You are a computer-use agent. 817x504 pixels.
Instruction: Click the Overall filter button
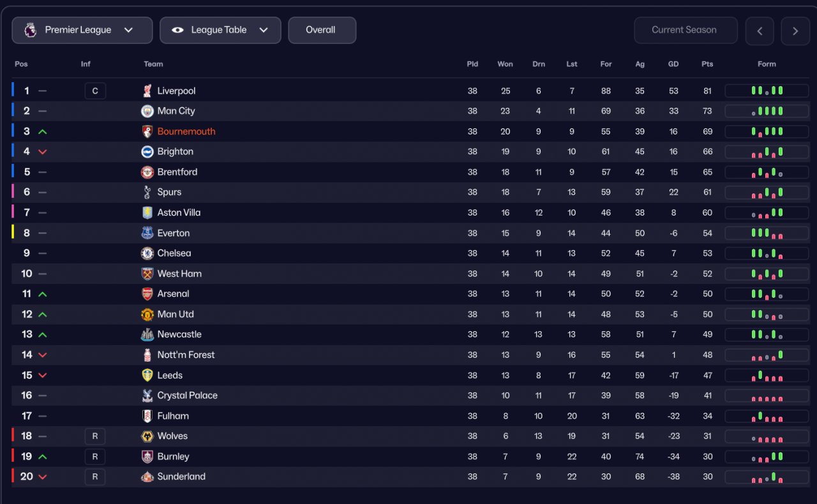(322, 30)
